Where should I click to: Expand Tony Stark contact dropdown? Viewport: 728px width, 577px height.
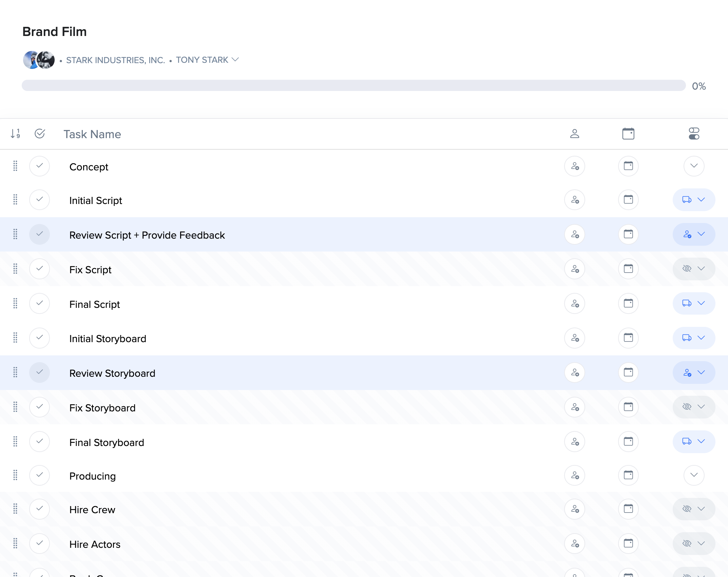click(207, 60)
